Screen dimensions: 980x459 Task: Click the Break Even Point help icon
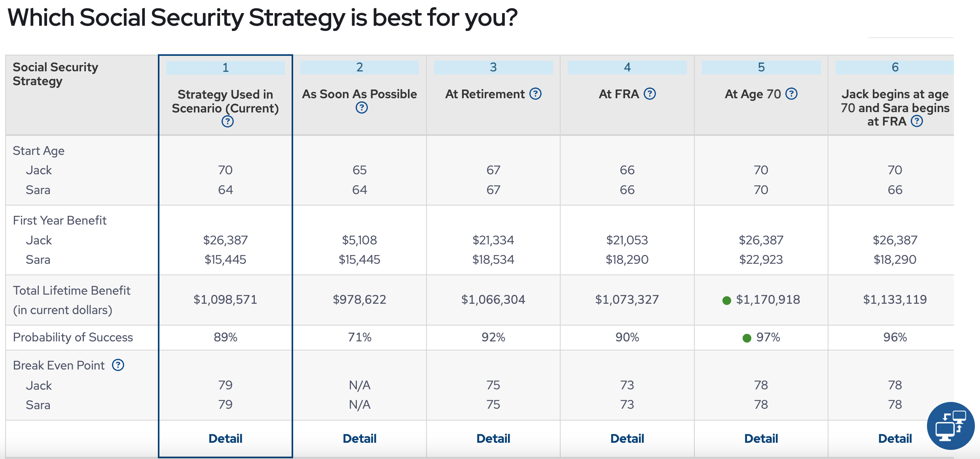click(119, 365)
